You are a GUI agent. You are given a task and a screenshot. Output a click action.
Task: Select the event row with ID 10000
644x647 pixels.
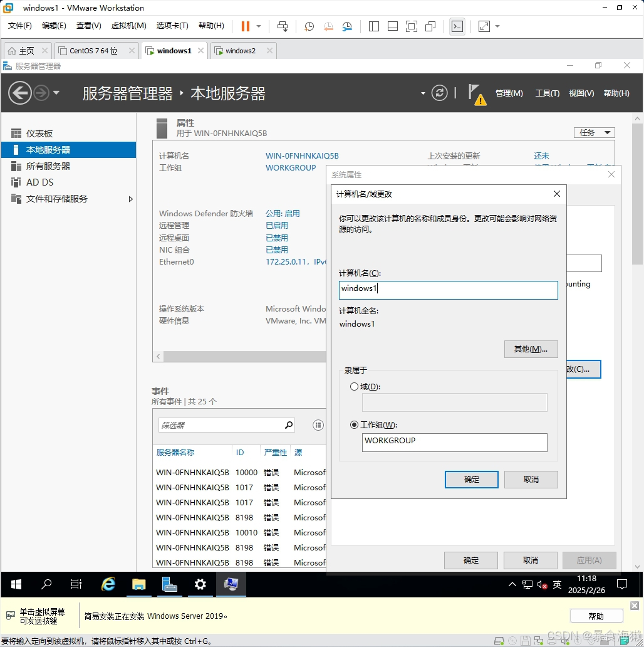click(x=241, y=473)
